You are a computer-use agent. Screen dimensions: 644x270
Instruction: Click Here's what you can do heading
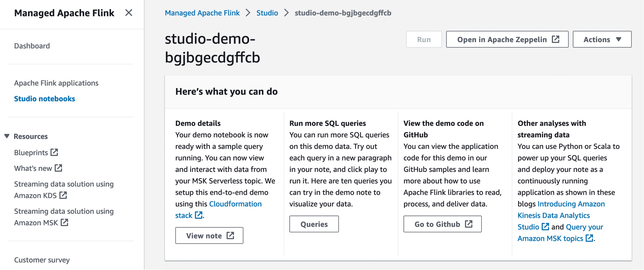(x=226, y=92)
